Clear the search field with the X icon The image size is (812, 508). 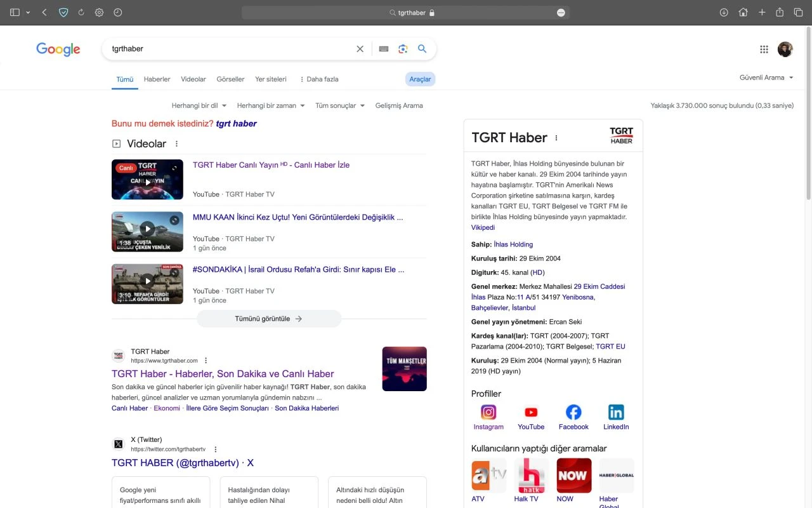coord(360,48)
